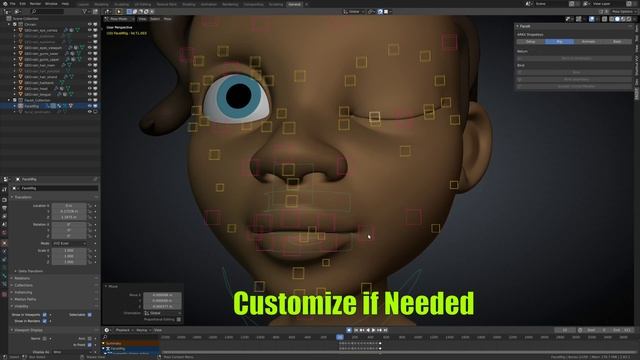Screen dimensions: 640x360
Task: Select rendered viewport shading icon
Action: [x=629, y=19]
